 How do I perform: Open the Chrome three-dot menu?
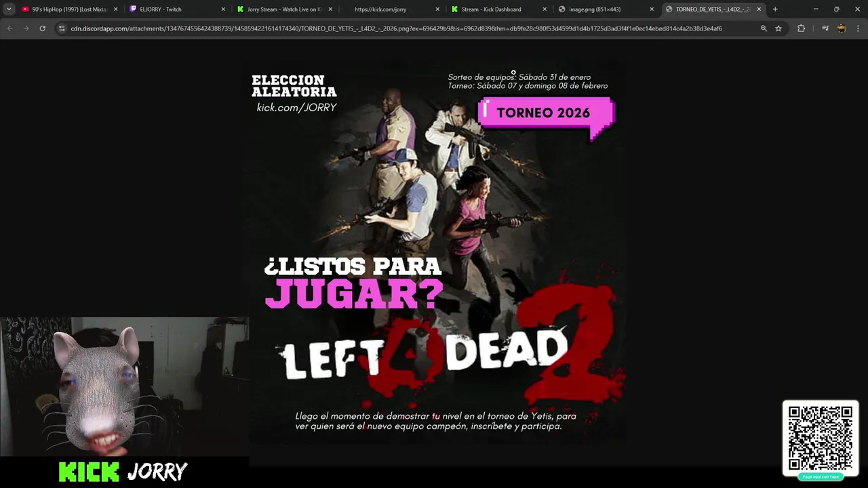858,28
